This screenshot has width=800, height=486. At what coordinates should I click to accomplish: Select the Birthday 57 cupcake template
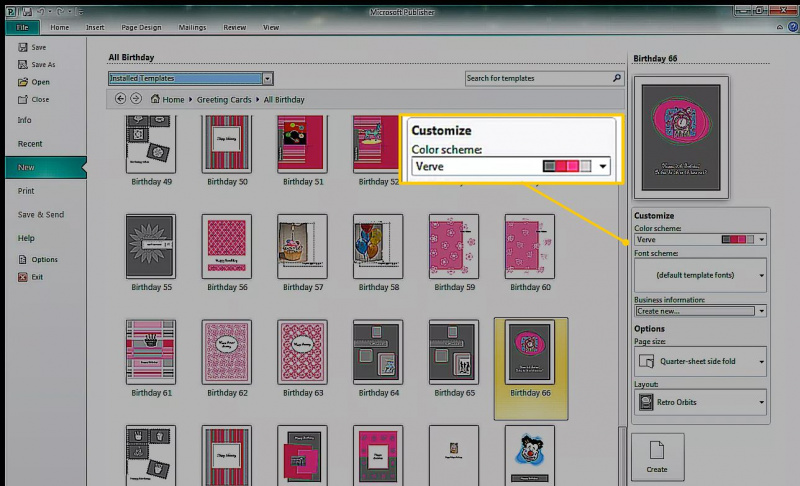[303, 246]
